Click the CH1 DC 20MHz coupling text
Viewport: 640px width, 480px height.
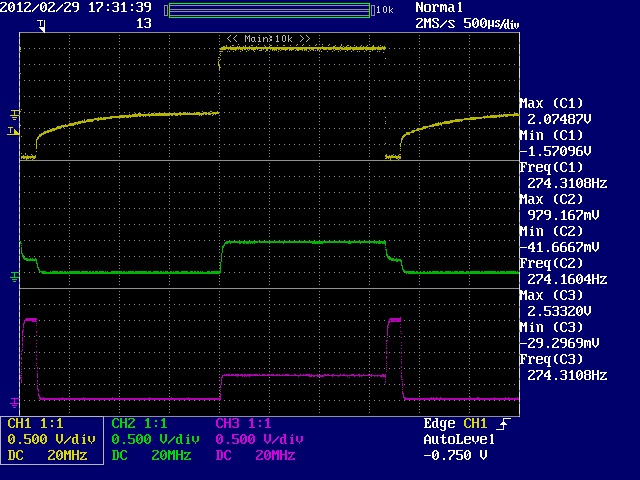47,455
